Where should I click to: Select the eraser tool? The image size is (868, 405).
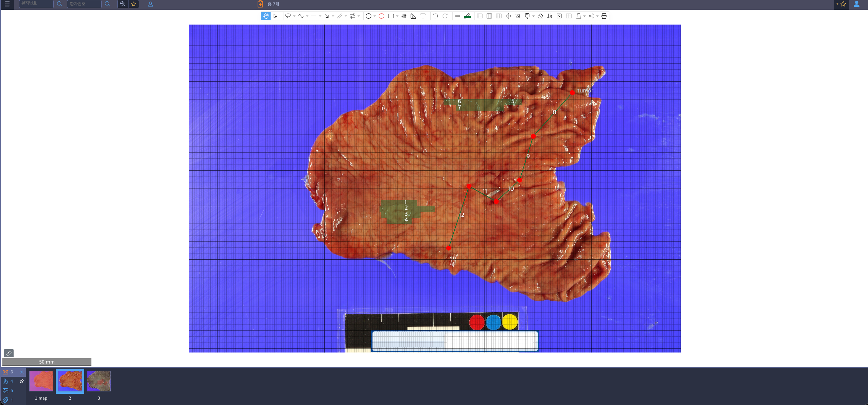click(x=540, y=16)
